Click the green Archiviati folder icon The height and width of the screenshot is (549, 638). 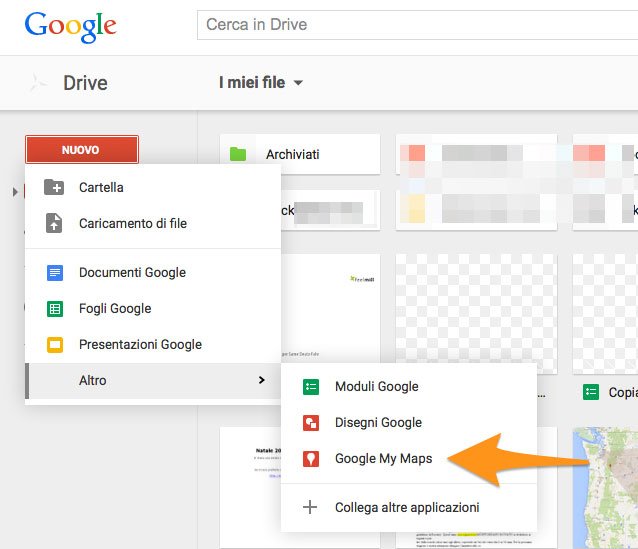238,154
